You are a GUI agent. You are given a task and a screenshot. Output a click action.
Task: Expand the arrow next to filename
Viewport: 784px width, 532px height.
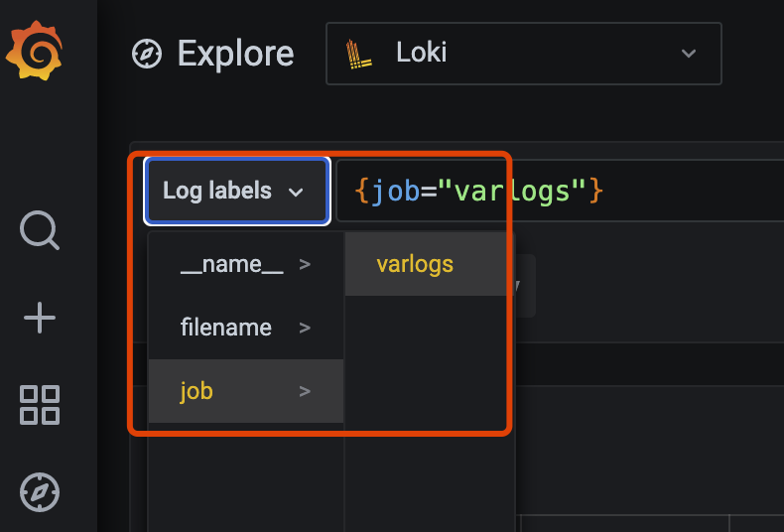click(x=305, y=328)
